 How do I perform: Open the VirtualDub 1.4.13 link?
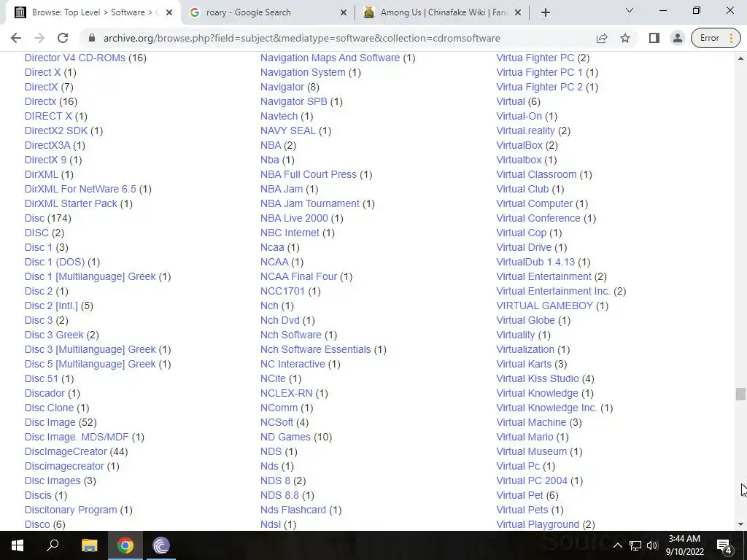(x=535, y=262)
